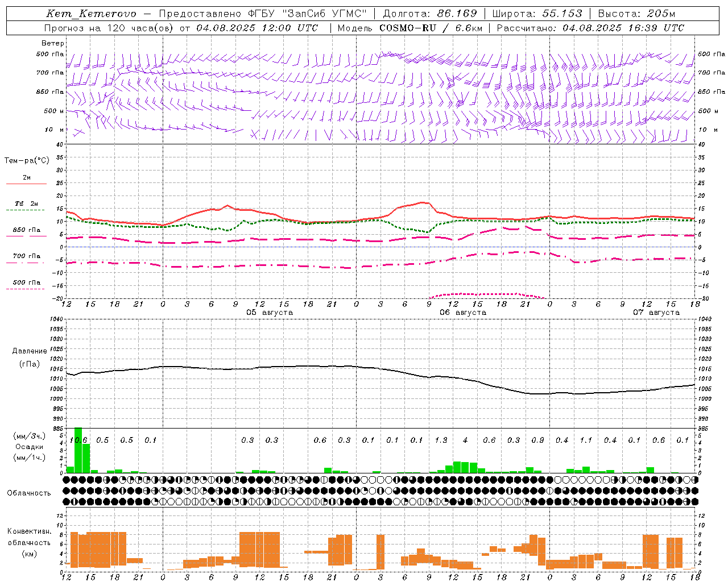Viewport: 728px width, 582px height.
Task: Click the 1.3 precipitation total value
Action: coord(441,440)
